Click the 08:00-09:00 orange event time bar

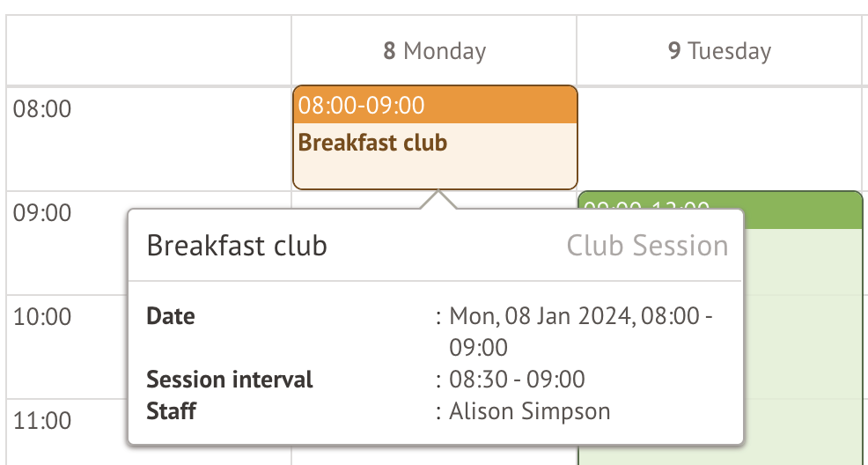[435, 106]
